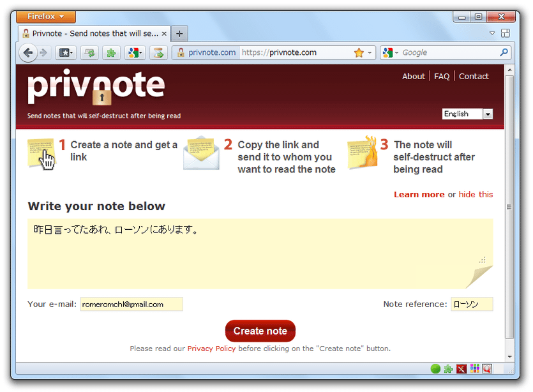Viewport: 533px width, 392px height.
Task: Click the 'Write your note below' heading
Action: (x=96, y=206)
